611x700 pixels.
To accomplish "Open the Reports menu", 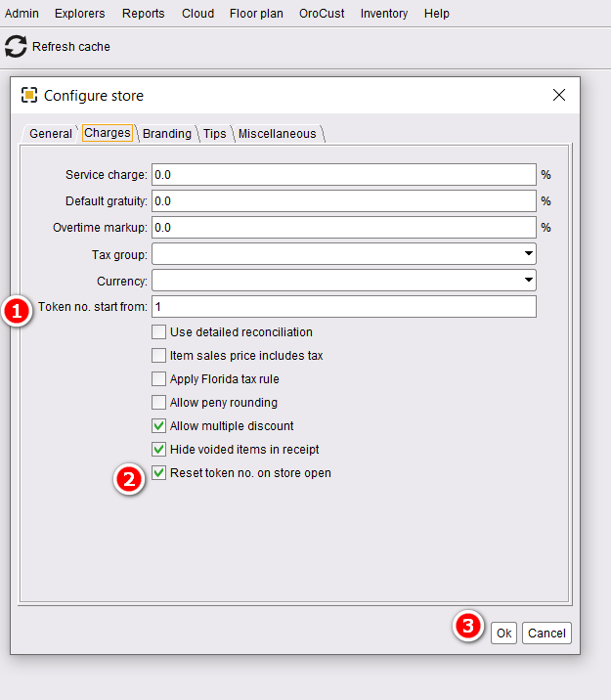I will (144, 14).
